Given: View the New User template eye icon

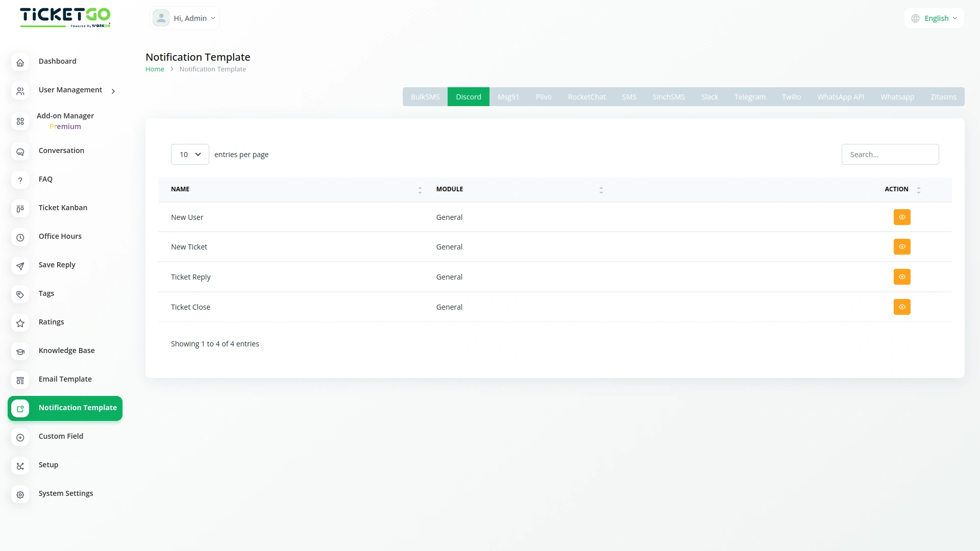Looking at the screenshot, I should [x=902, y=217].
